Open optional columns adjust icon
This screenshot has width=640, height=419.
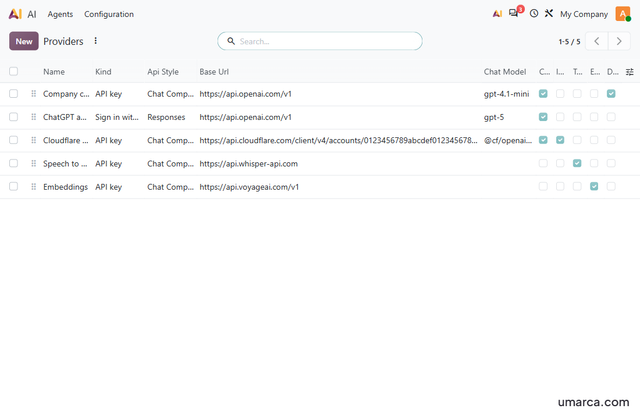630,72
